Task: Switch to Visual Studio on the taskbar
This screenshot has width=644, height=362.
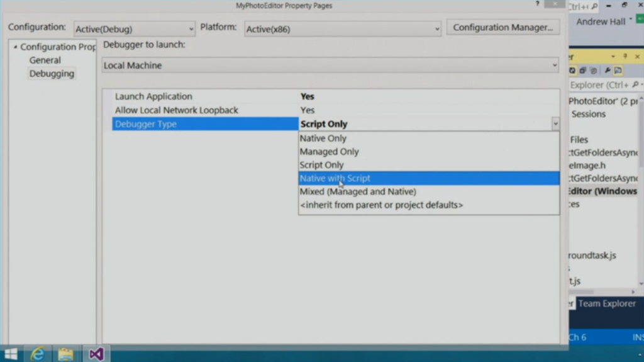Action: [96, 354]
